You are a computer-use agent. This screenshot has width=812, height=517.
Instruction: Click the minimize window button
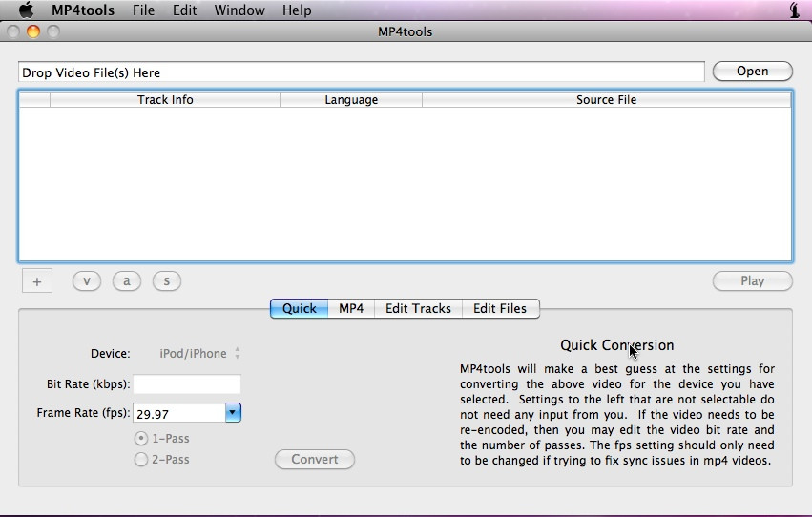pyautogui.click(x=33, y=31)
